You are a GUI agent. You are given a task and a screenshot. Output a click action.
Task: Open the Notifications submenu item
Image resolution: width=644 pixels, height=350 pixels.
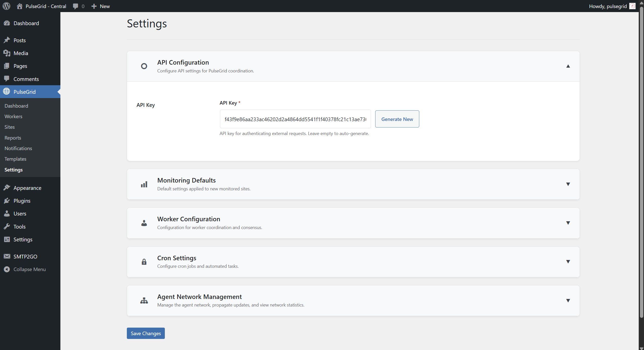18,148
